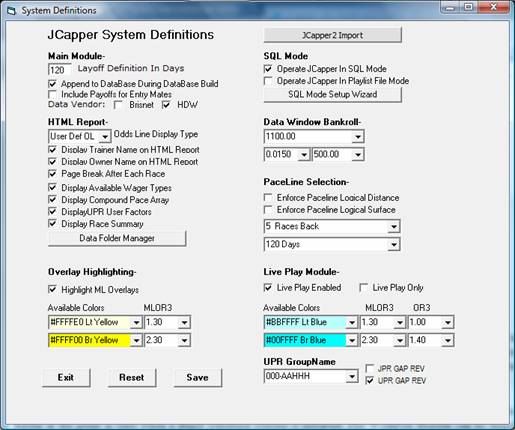Maximize the System Definitions window
This screenshot has width=515, height=430.
pos(468,7)
